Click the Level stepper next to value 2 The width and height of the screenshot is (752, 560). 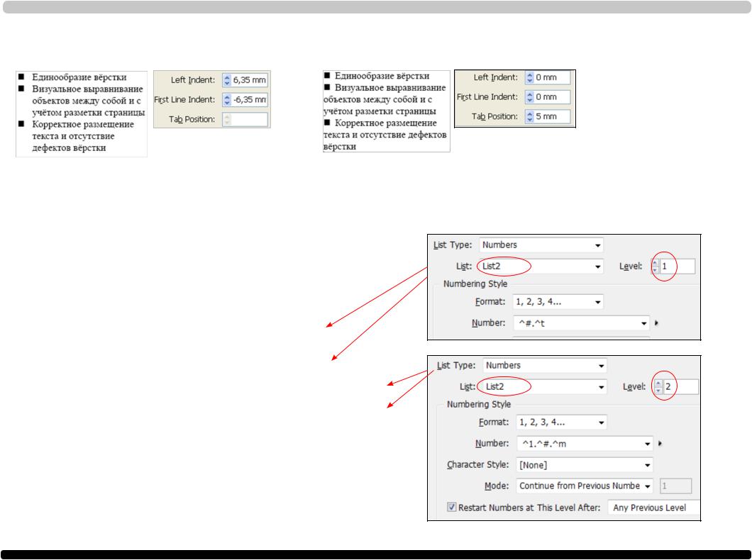(x=658, y=386)
